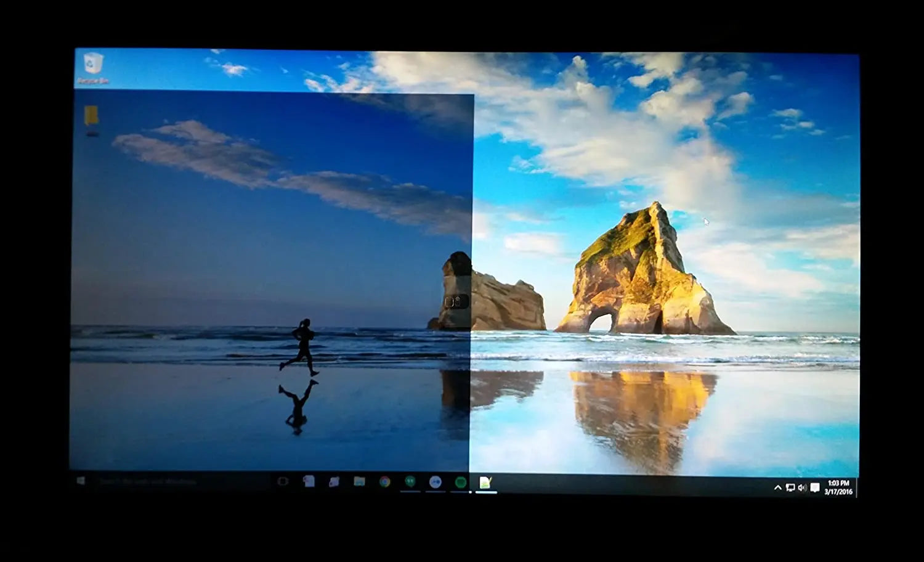
Task: Click the small dark widget over the rock
Action: point(456,302)
